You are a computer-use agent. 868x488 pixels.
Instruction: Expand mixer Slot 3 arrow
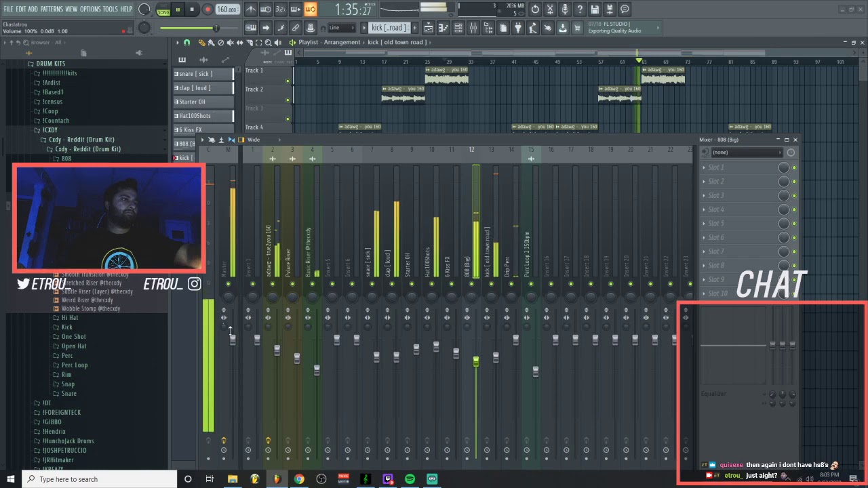coord(704,195)
